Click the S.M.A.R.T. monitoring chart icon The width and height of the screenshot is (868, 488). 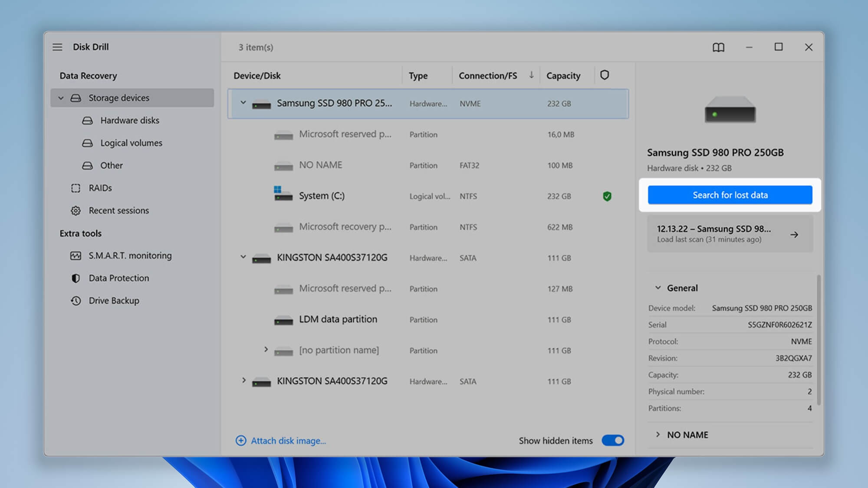76,256
